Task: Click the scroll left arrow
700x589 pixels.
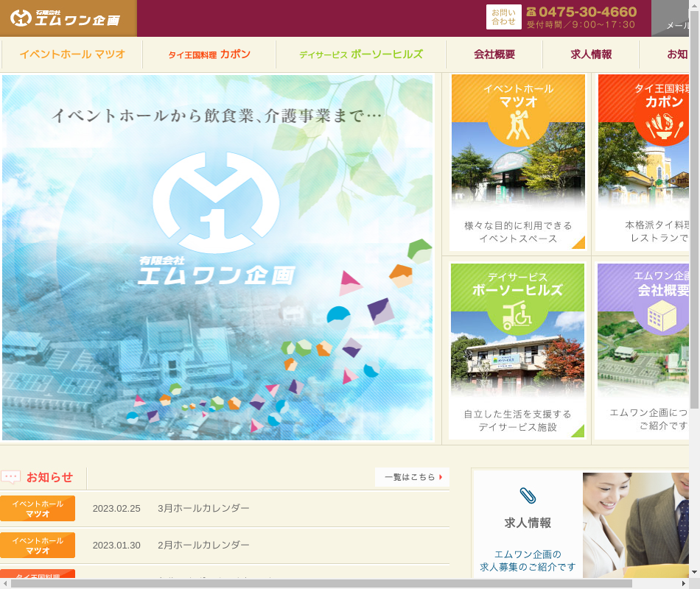Action: click(5, 584)
